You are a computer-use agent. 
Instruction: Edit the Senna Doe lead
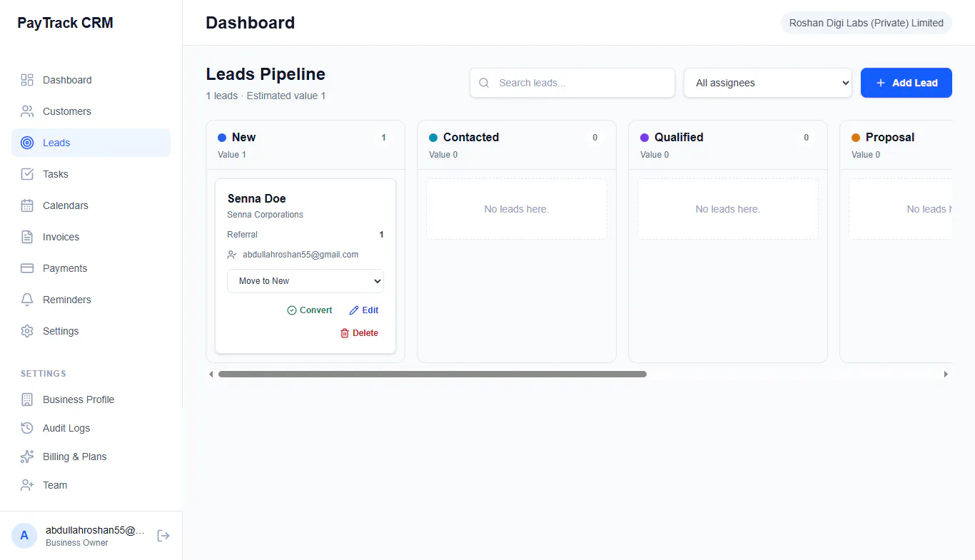(364, 310)
